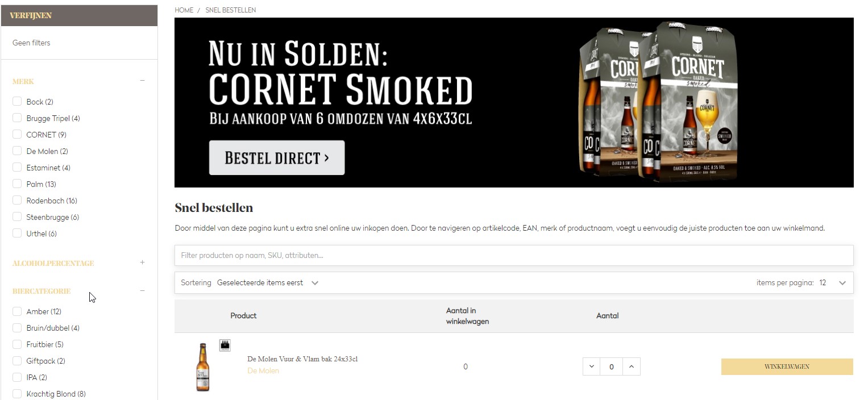Viewport: 868px width, 400px height.
Task: Click the SNEL BESTELLEN breadcrumb
Action: coord(230,10)
